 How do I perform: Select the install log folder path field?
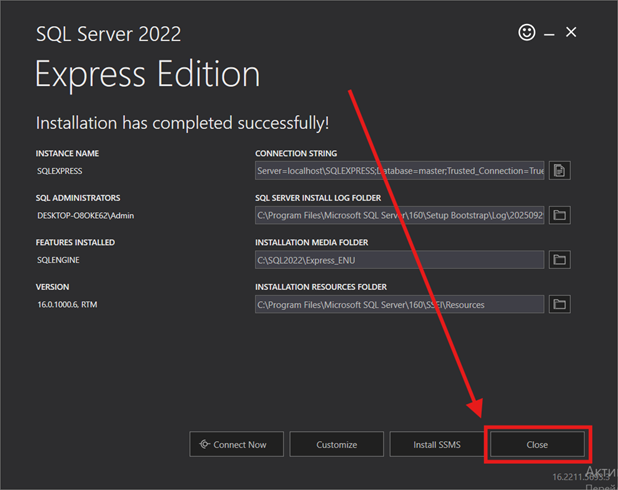click(x=400, y=215)
